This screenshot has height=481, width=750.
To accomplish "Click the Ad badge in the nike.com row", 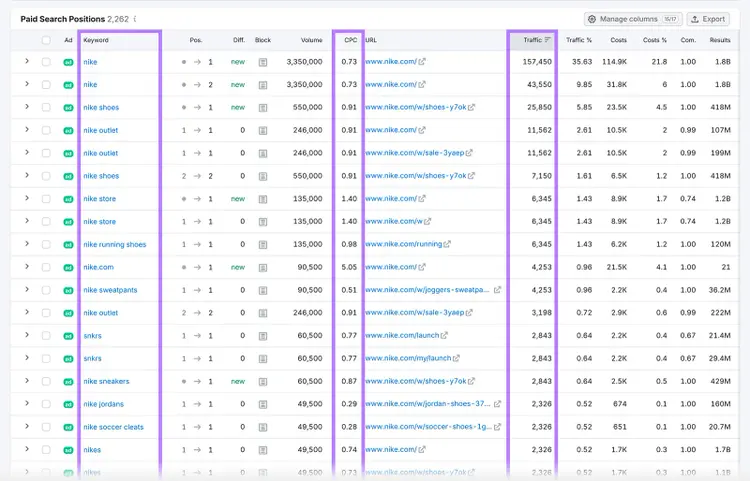I will click(68, 268).
